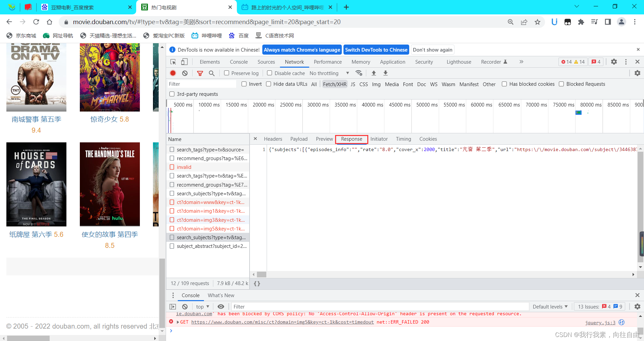Import HAR file upload icon
The width and height of the screenshot is (644, 341).
(374, 73)
